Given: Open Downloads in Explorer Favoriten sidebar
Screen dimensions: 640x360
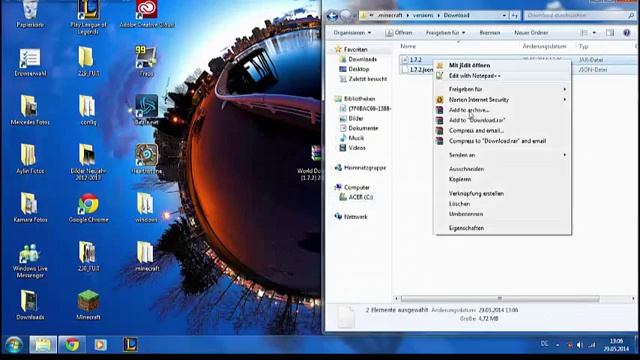Looking at the screenshot, I should click(x=358, y=59).
